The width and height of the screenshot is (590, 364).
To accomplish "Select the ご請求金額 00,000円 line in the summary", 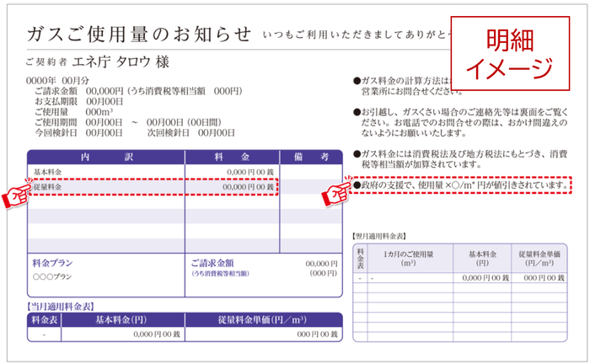I will pyautogui.click(x=138, y=91).
